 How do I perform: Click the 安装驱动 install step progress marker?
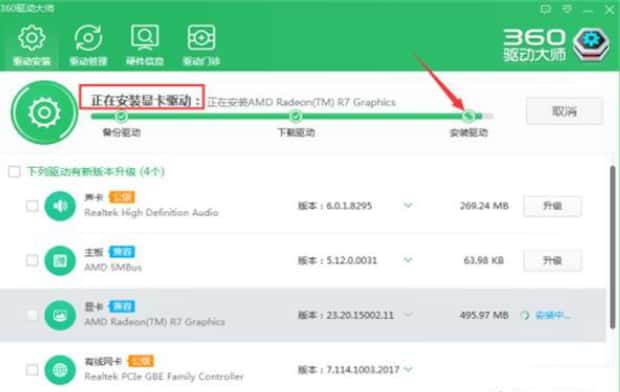469,116
